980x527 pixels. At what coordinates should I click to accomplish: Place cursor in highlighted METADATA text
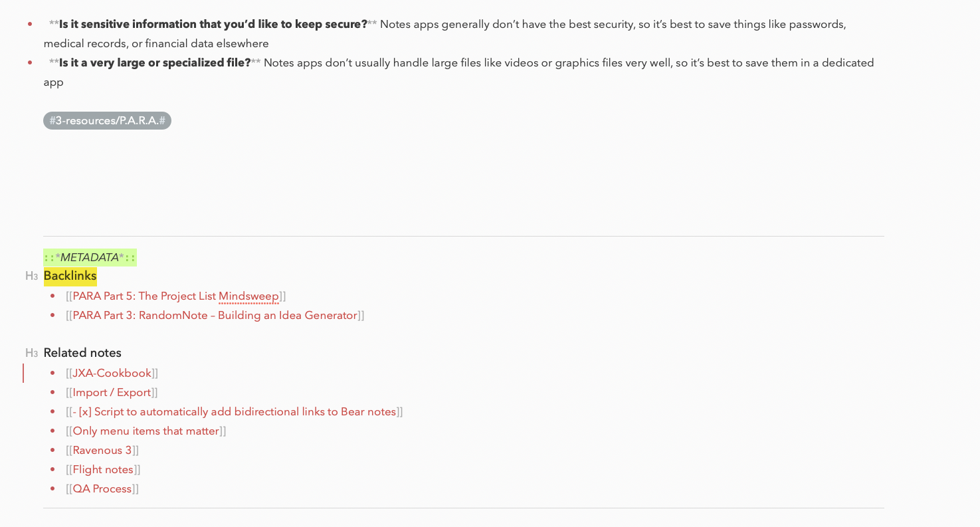(90, 257)
